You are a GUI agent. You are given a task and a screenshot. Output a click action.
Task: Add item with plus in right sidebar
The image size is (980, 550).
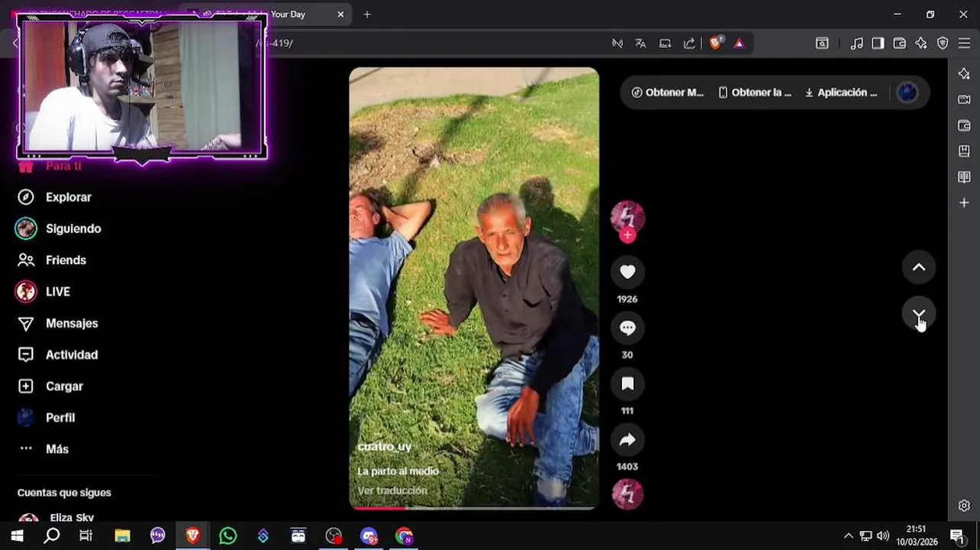(964, 202)
